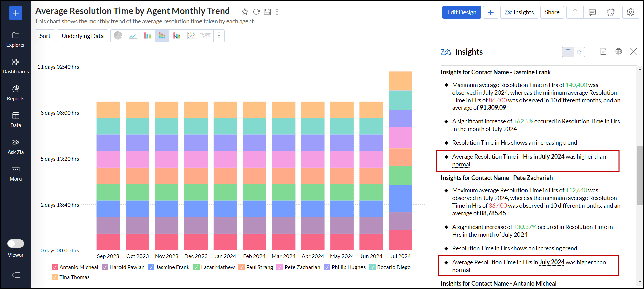The height and width of the screenshot is (289, 644).
Task: Mark report as favorite with star
Action: tap(245, 12)
